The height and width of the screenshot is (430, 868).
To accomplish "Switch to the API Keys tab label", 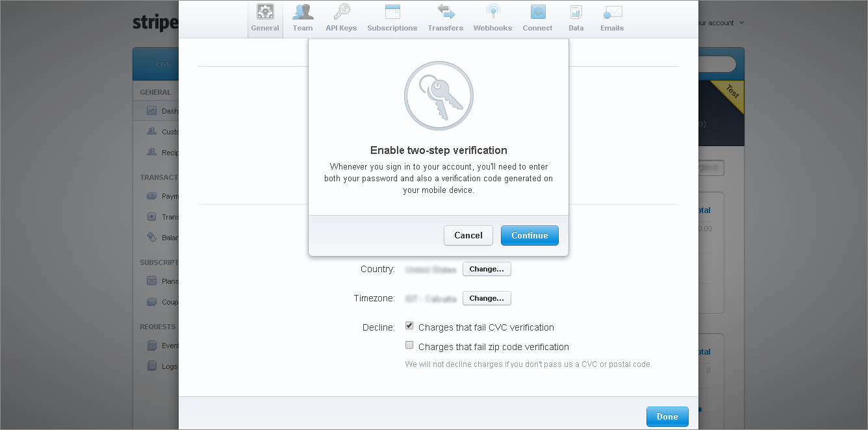I will click(341, 28).
